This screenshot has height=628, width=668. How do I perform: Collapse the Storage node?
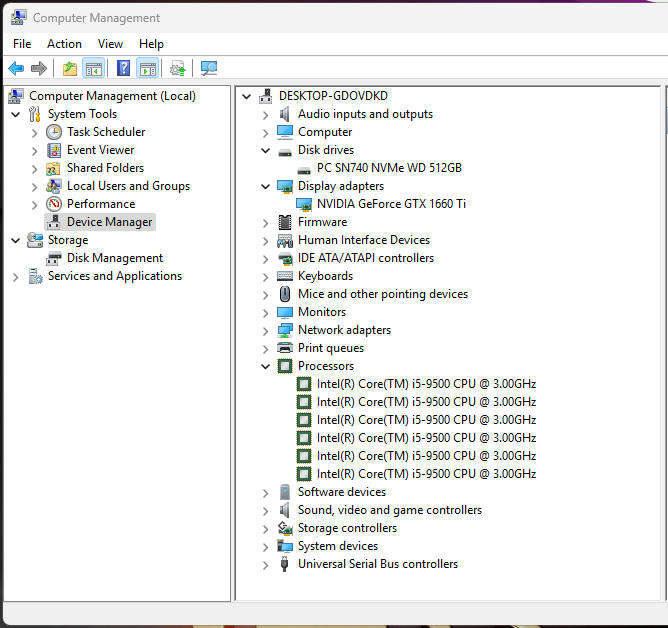[16, 240]
